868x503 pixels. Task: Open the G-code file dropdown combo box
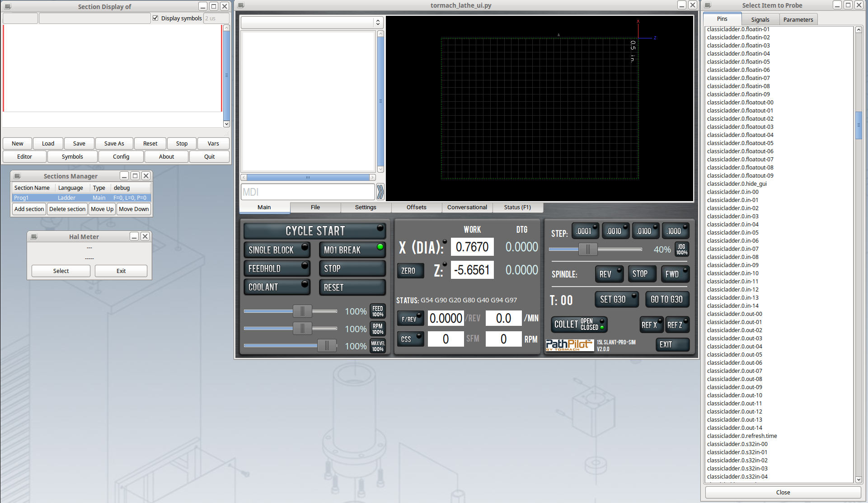click(312, 22)
